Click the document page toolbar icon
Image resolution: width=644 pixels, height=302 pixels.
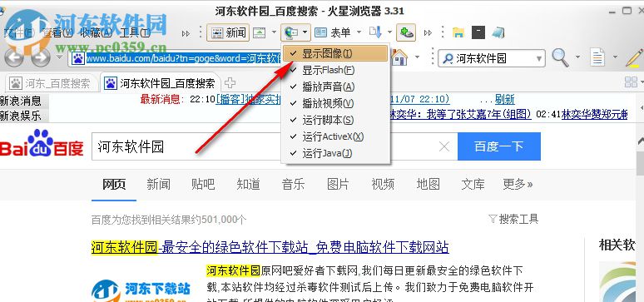pos(597,57)
